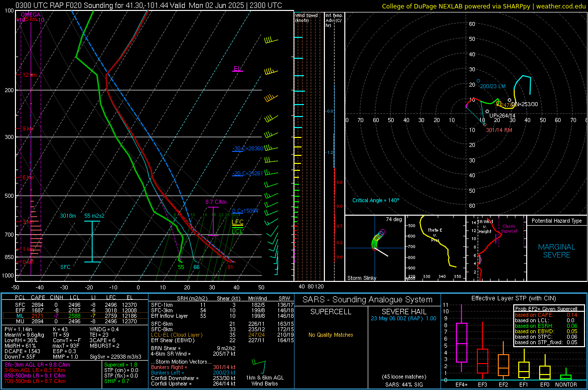Click the weather.cod.edu credit text
The height and width of the screenshot is (390, 588).
click(561, 6)
